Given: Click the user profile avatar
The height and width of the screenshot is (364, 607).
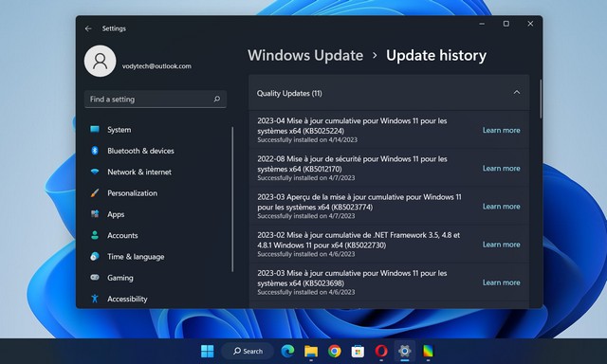Looking at the screenshot, I should point(100,61).
